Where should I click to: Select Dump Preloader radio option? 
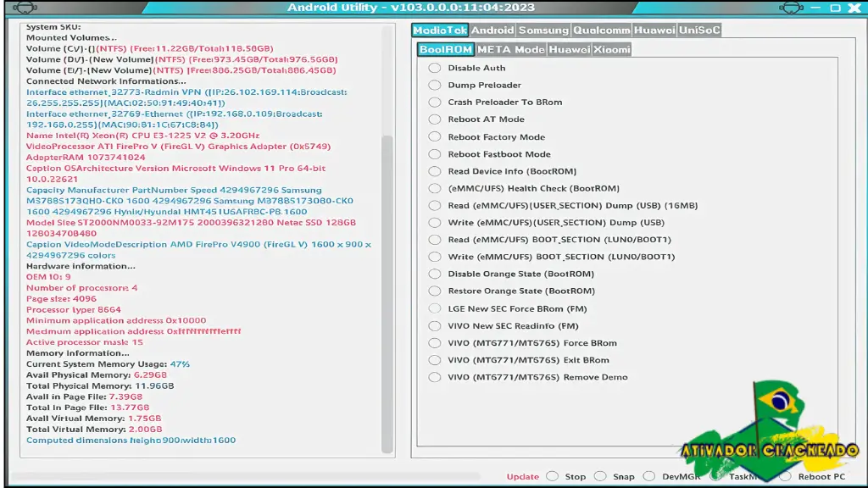[x=435, y=86]
